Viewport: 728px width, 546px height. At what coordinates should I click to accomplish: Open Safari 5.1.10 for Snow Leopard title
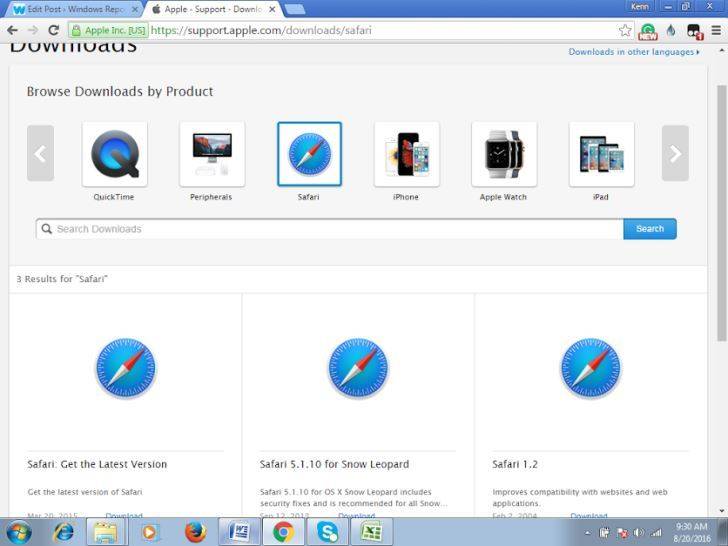(334, 464)
